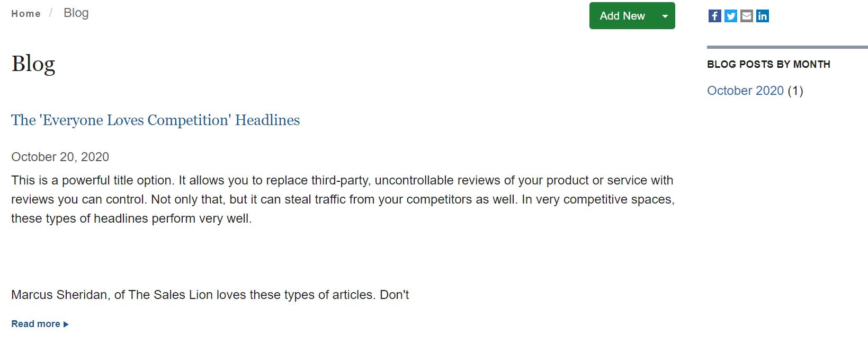Screen dimensions: 868x343
Task: Click the email share envelope icon
Action: [x=747, y=16]
